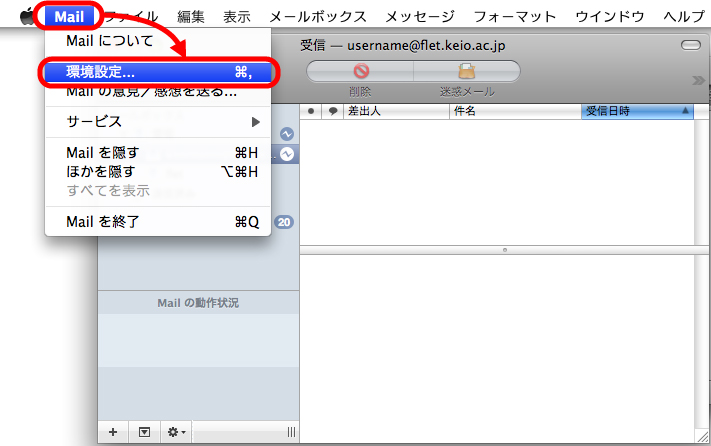This screenshot has width=711, height=446.
Task: Choose Mail を隠す menu item
Action: pos(158,153)
